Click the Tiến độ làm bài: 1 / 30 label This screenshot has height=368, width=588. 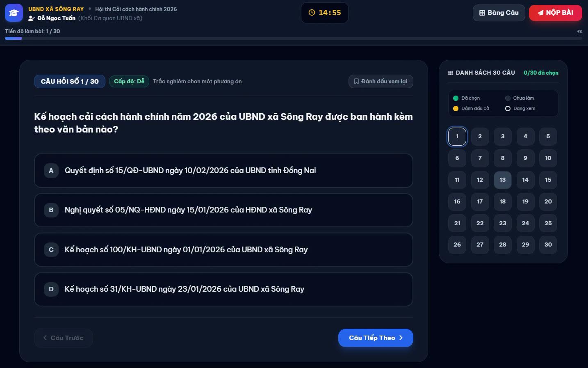point(32,31)
